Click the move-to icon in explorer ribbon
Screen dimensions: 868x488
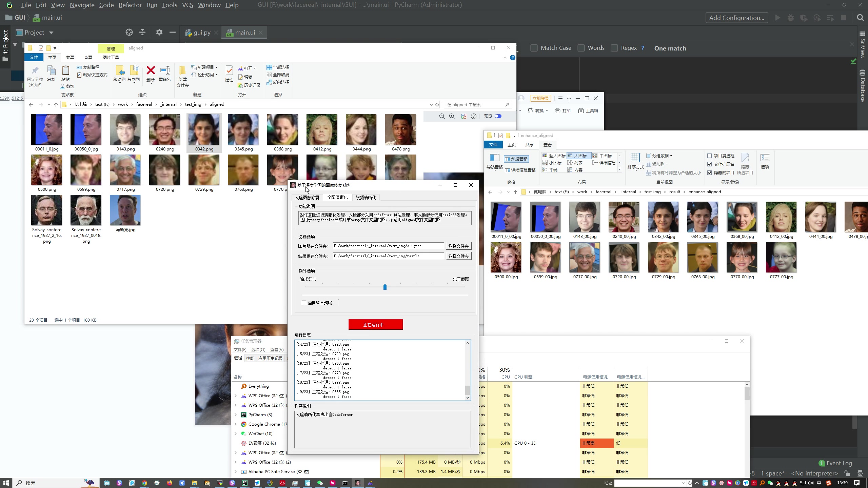pos(119,70)
